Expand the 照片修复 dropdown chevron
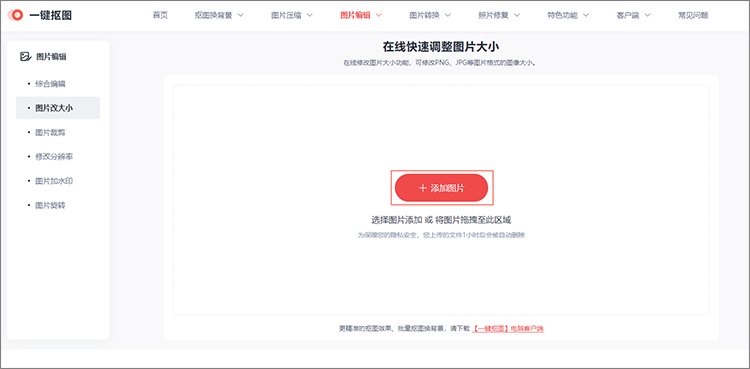This screenshot has height=369, width=750. pos(517,15)
